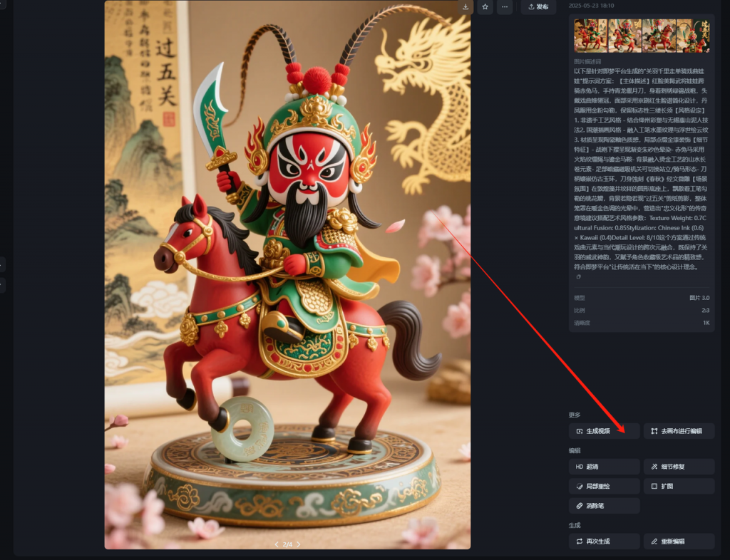Copy the prompt using the small copy icon
The height and width of the screenshot is (560, 730).
[x=578, y=276]
